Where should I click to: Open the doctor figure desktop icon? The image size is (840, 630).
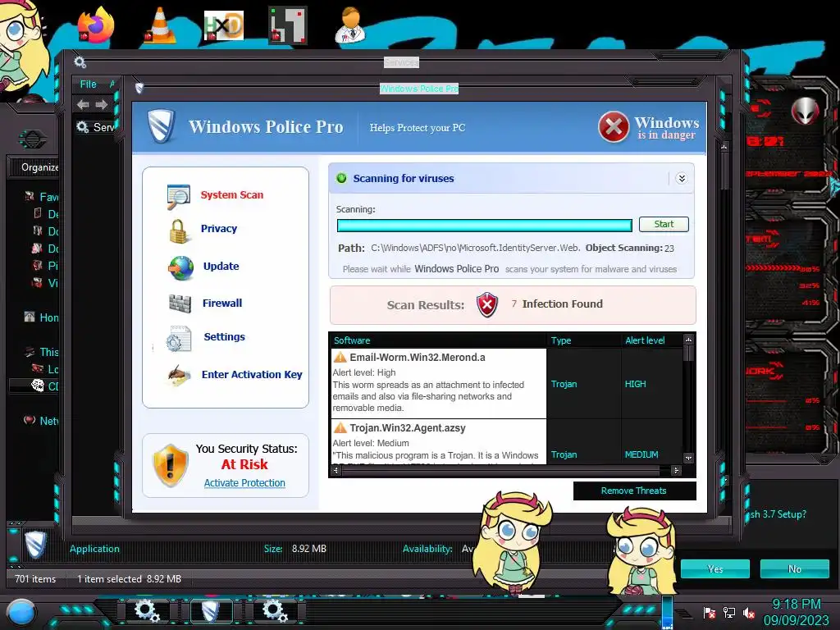[x=351, y=25]
